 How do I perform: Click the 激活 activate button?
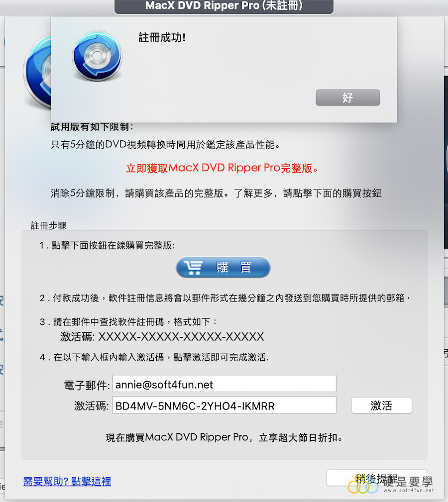(381, 405)
